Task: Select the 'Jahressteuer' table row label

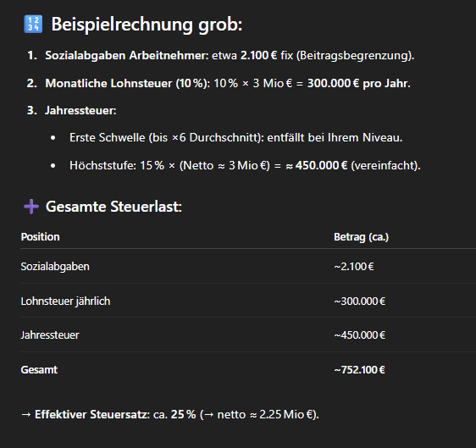Action: coord(50,335)
